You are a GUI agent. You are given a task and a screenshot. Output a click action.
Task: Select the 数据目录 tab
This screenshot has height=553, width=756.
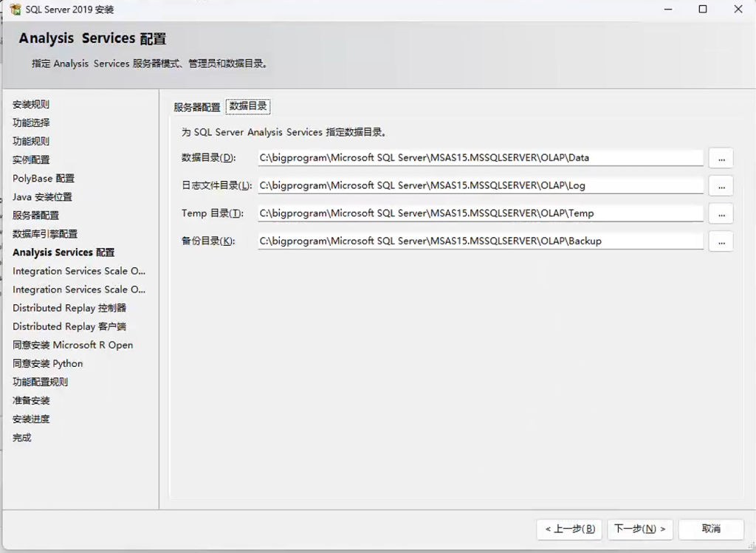(x=248, y=106)
